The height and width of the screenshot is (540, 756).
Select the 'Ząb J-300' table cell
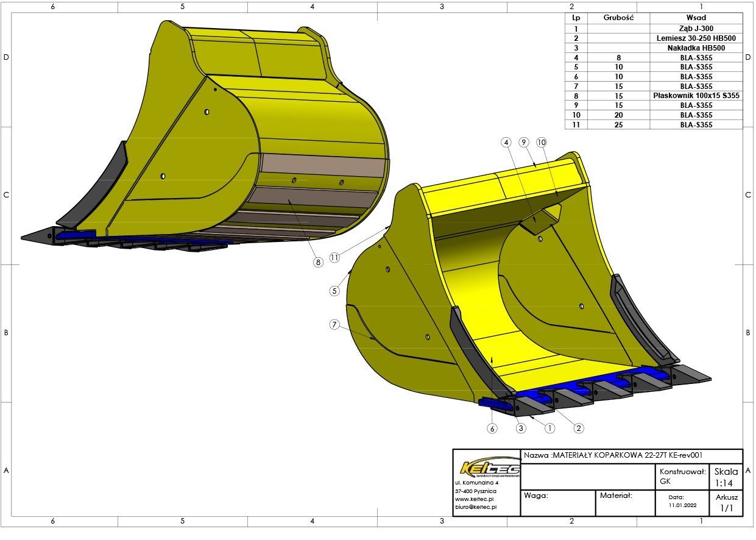tap(696, 28)
